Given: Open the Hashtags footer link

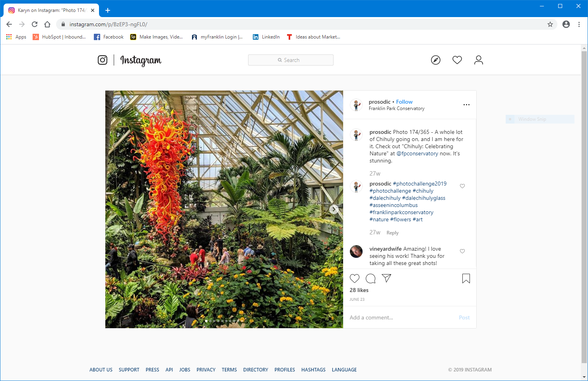Looking at the screenshot, I should 313,370.
